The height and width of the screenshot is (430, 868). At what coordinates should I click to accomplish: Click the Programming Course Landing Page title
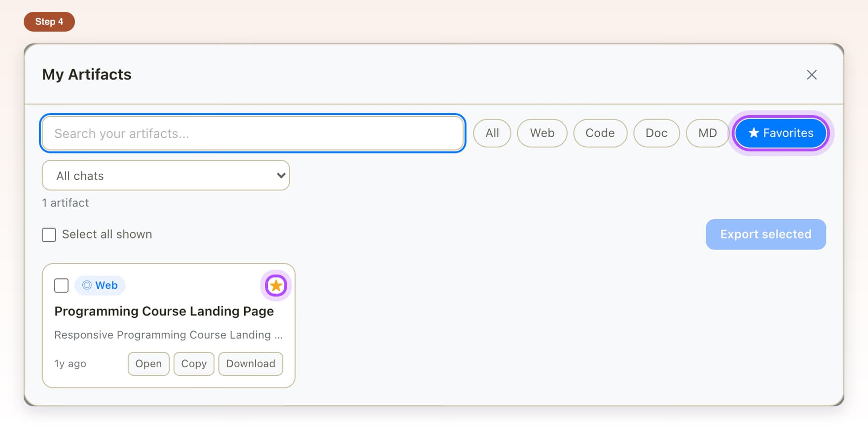pyautogui.click(x=164, y=312)
